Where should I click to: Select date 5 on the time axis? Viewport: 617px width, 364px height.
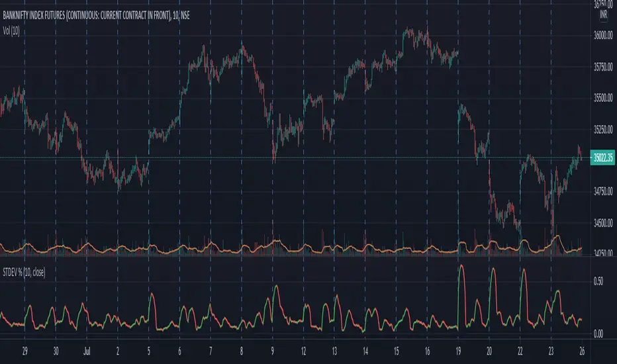pyautogui.click(x=148, y=351)
